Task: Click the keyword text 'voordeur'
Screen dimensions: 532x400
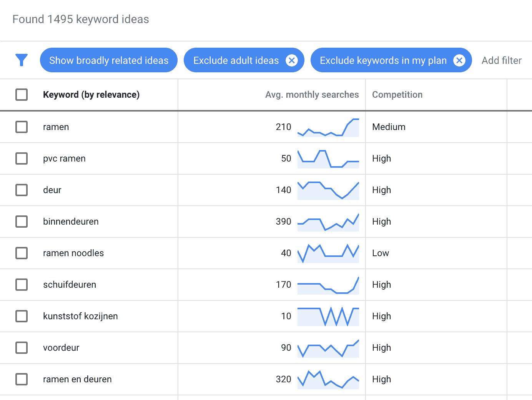Action: point(61,348)
